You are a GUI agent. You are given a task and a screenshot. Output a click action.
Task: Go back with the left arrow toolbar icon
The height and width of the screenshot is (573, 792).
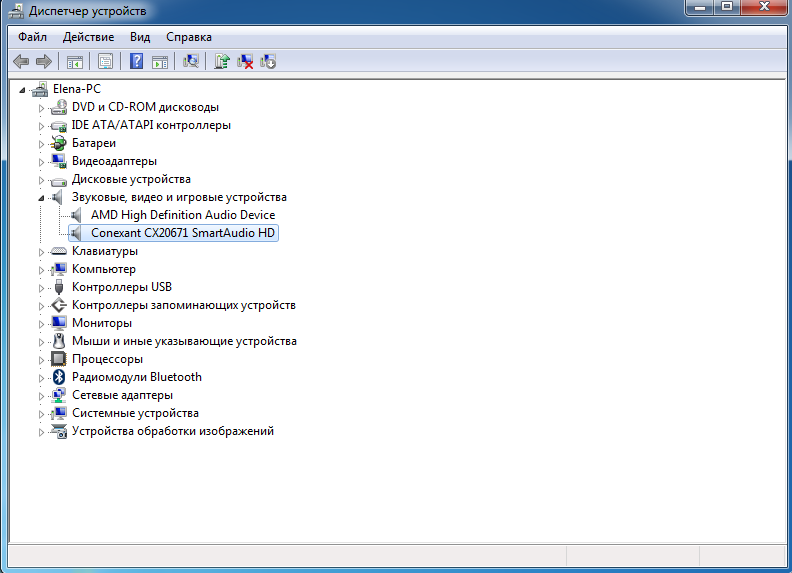pyautogui.click(x=21, y=62)
